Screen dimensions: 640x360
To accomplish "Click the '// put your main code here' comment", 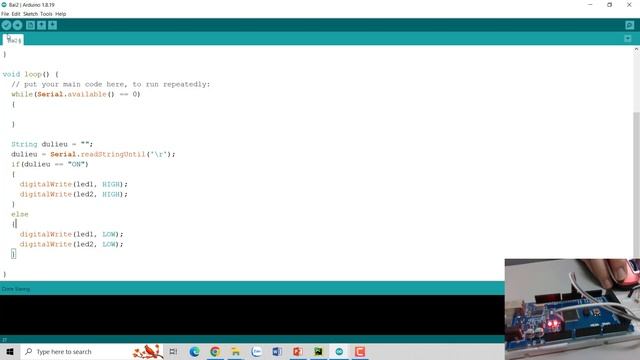I will (x=111, y=84).
